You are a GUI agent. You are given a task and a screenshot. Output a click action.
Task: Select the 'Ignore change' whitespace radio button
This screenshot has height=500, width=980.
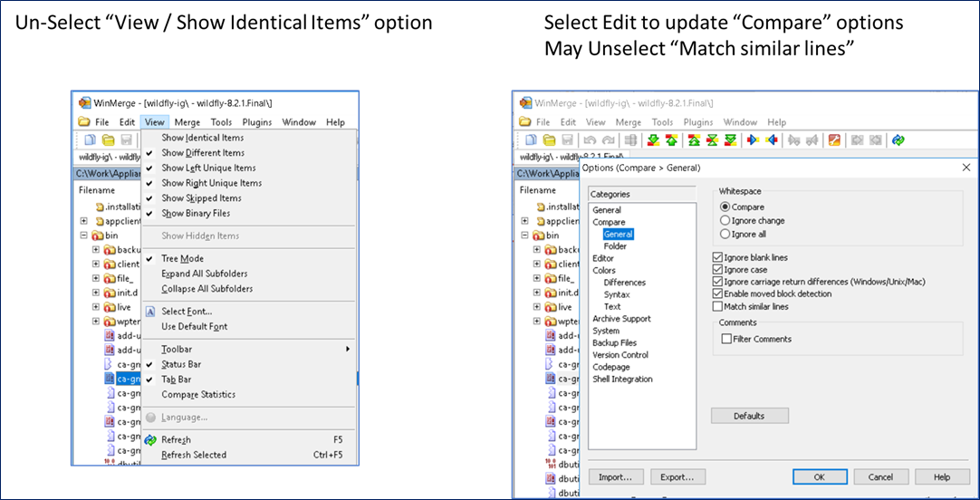point(725,221)
